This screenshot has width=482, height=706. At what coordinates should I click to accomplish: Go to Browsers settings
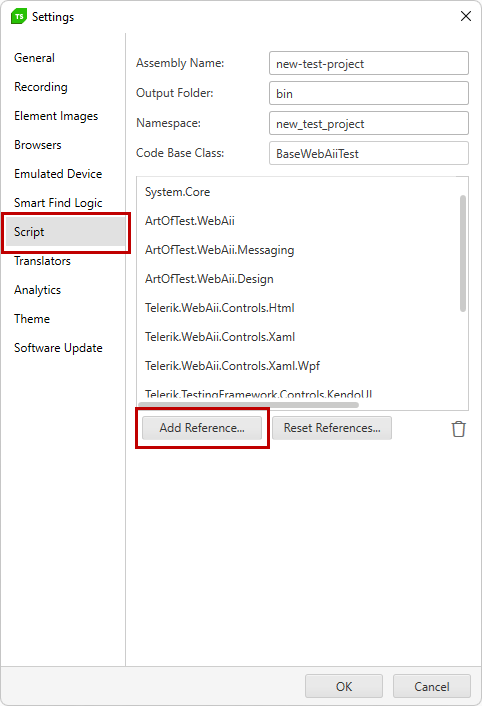click(37, 145)
